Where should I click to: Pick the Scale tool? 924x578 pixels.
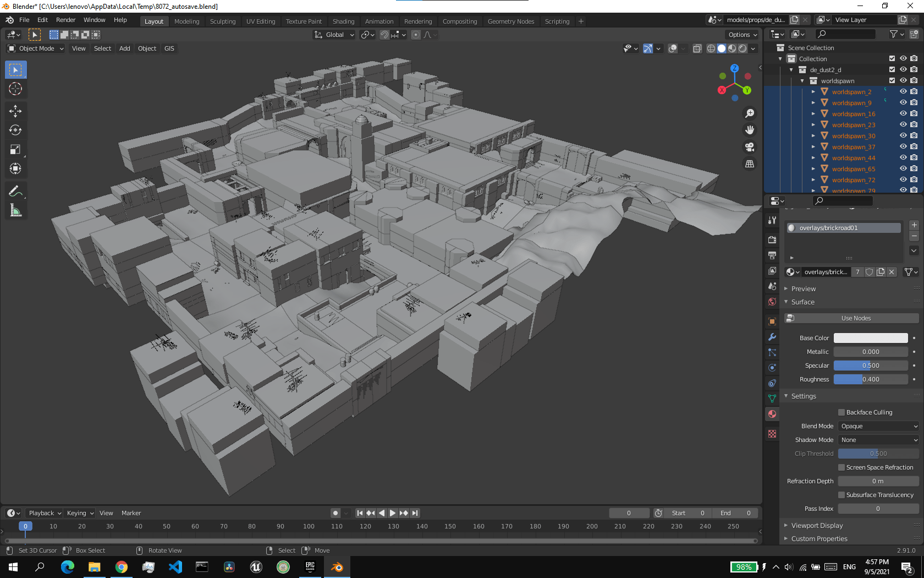coord(15,149)
